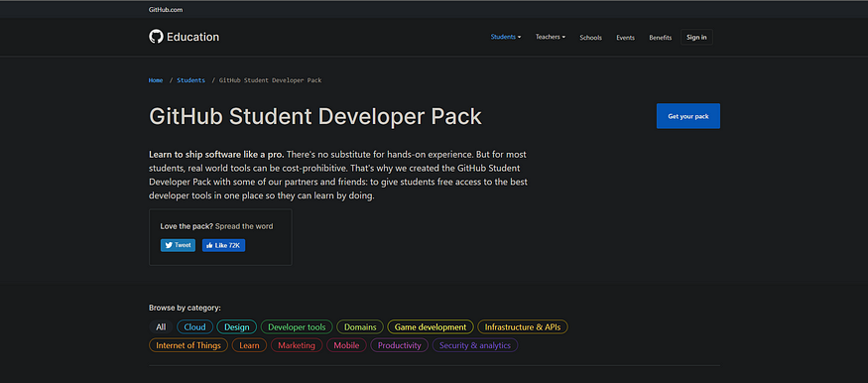Filter by the Cloud category
Viewport: 868px width, 383px height.
[x=194, y=327]
